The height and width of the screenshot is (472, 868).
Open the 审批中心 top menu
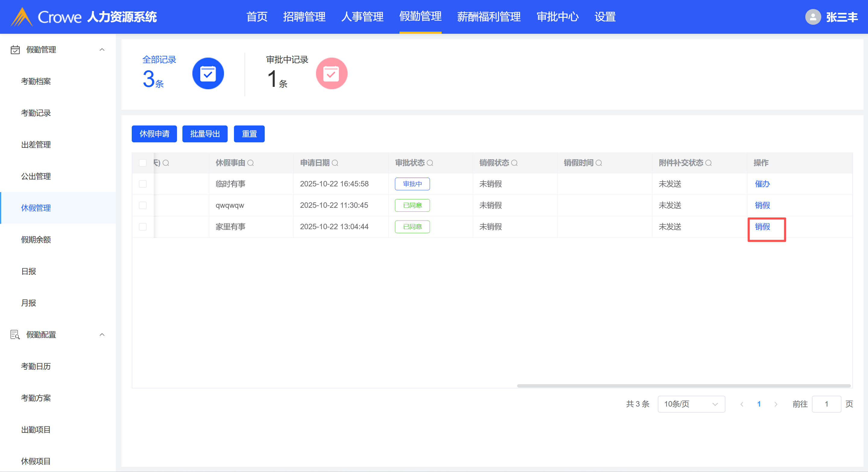point(557,17)
